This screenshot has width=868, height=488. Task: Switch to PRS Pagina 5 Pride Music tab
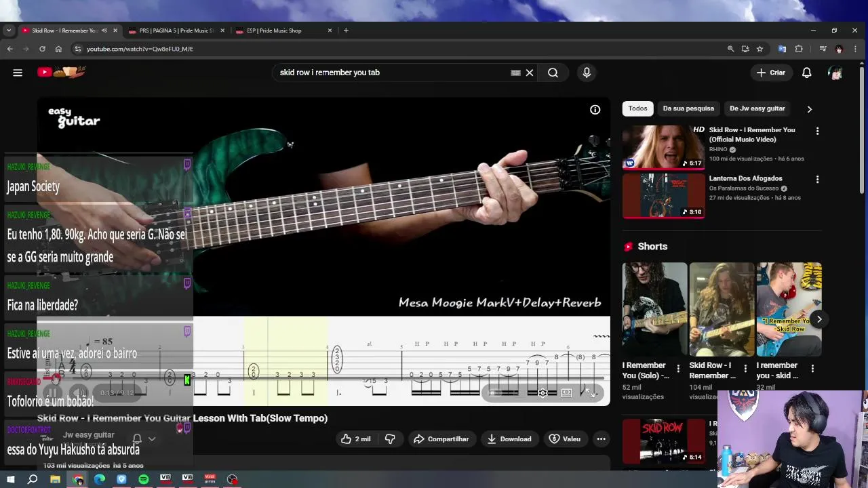click(176, 30)
